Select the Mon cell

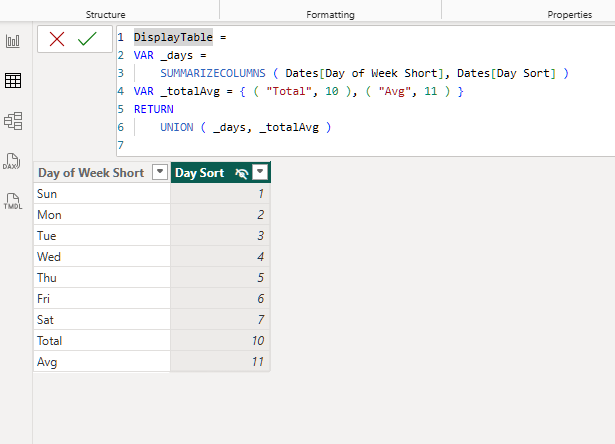click(102, 215)
